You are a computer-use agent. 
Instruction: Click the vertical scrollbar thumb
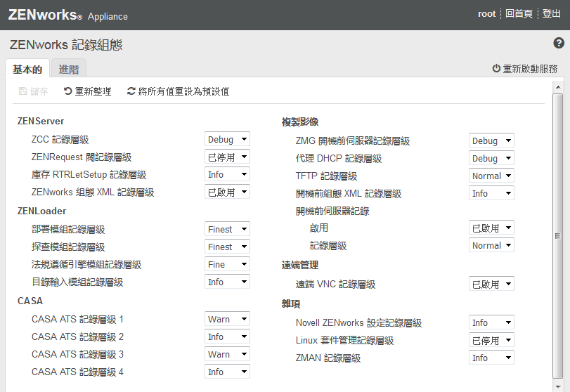point(557,236)
